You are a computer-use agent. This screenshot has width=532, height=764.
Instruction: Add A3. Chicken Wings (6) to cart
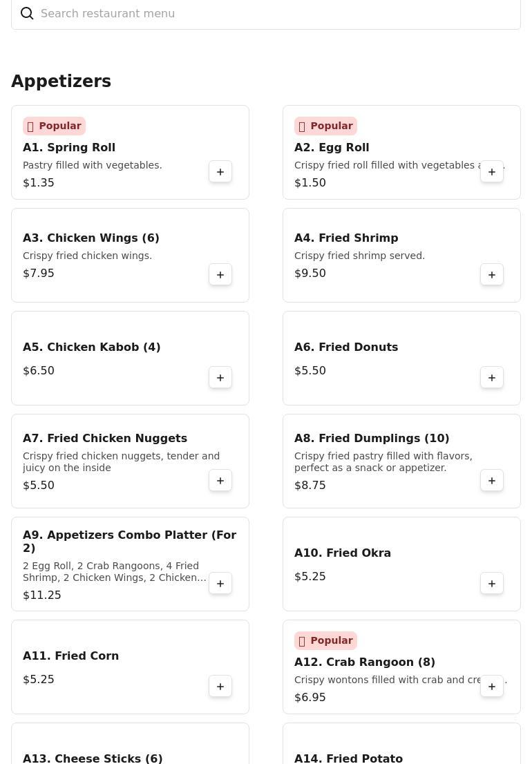click(220, 274)
